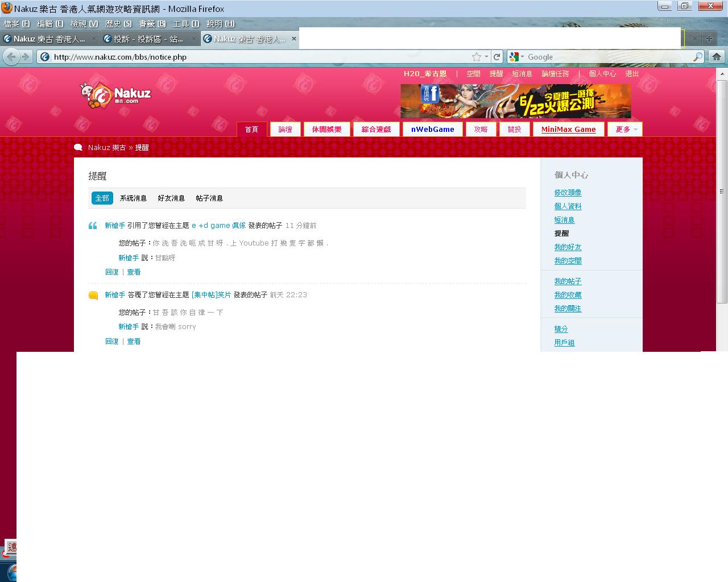Open the 我的收藏 sidebar link

click(x=568, y=295)
